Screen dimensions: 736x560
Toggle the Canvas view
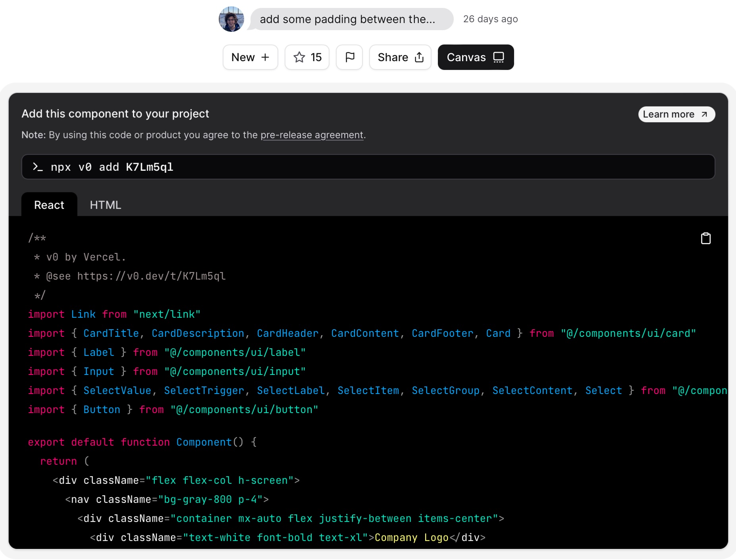(476, 57)
